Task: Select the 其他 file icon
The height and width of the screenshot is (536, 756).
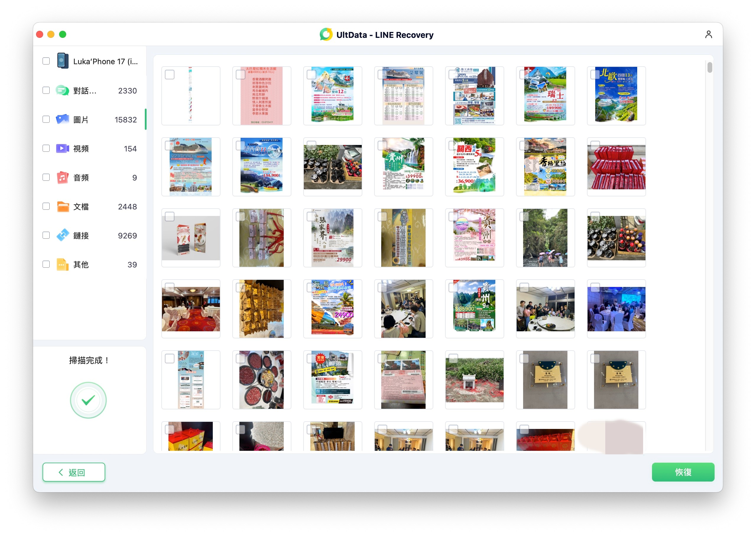Action: pyautogui.click(x=62, y=264)
